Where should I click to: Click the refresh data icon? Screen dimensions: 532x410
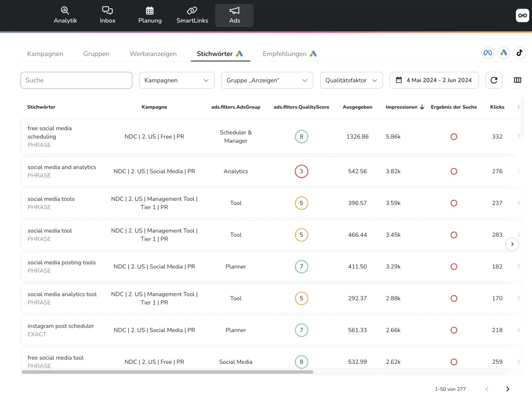coord(494,80)
